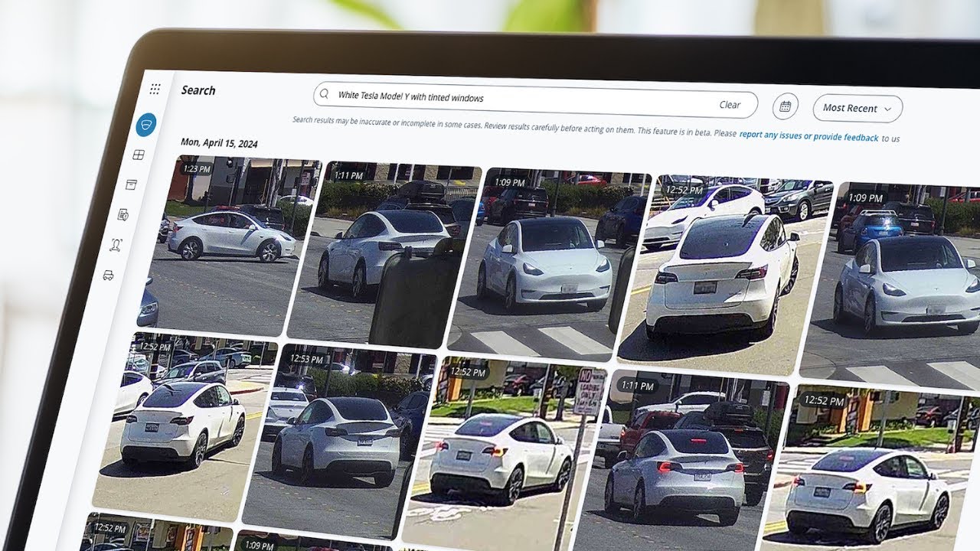The image size is (980, 551).
Task: Open the 12:53 PM Tesla thumbnail
Action: tap(338, 442)
